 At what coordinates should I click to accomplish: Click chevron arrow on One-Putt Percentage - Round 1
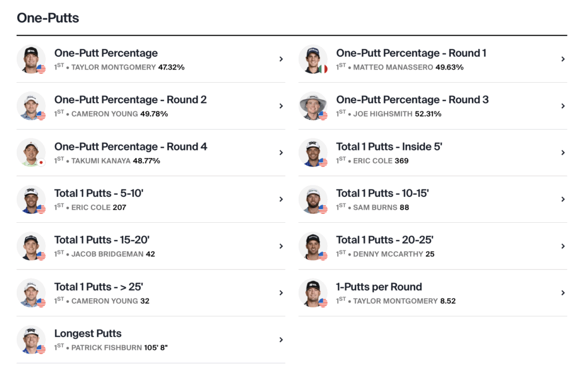tap(563, 59)
